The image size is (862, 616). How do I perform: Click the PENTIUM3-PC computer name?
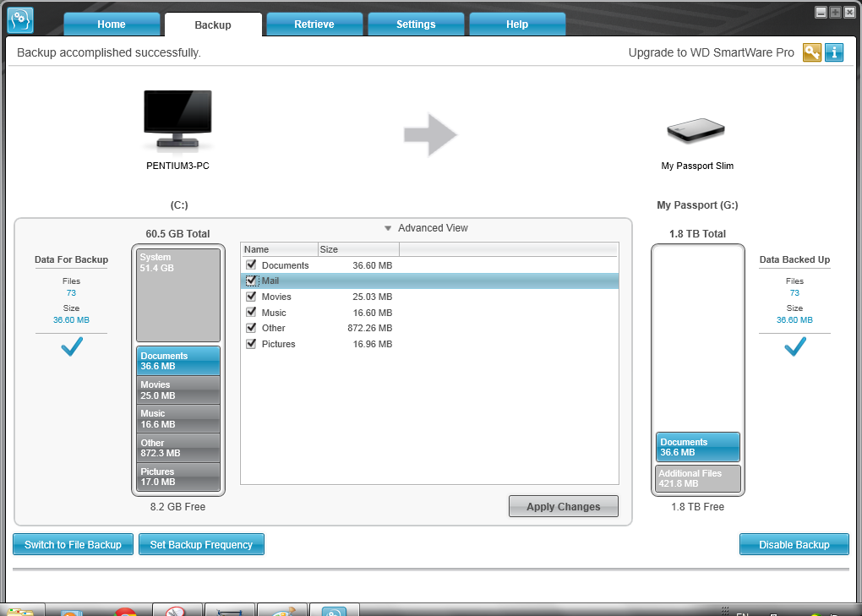[177, 166]
